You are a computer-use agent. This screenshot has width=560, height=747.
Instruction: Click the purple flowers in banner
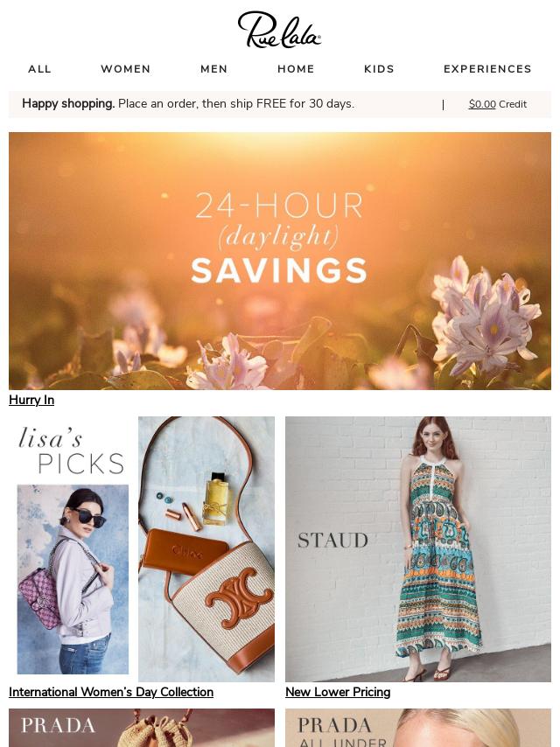[x=484, y=314]
